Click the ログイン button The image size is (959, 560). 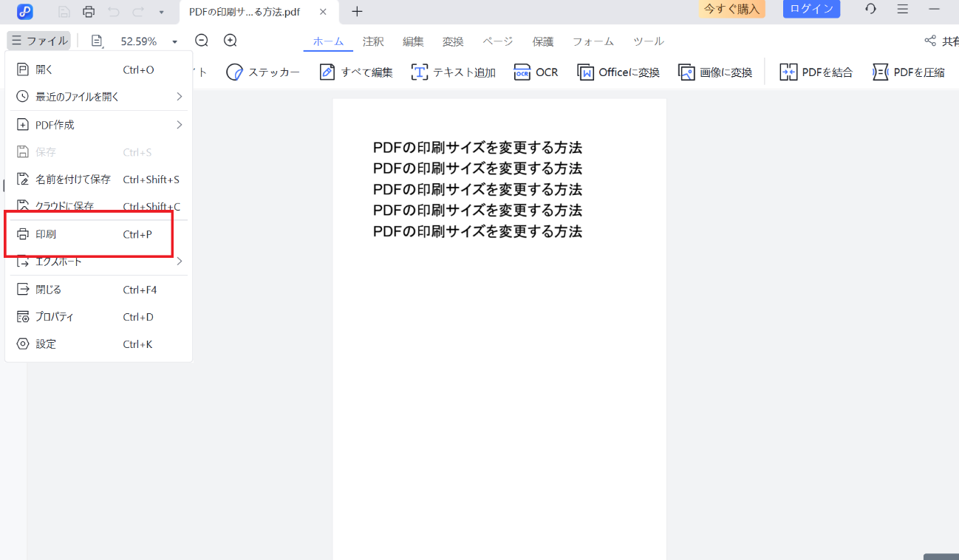tap(810, 9)
